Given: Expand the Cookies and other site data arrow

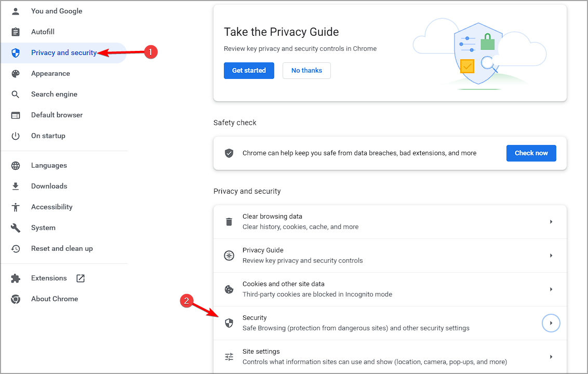Looking at the screenshot, I should [x=551, y=289].
